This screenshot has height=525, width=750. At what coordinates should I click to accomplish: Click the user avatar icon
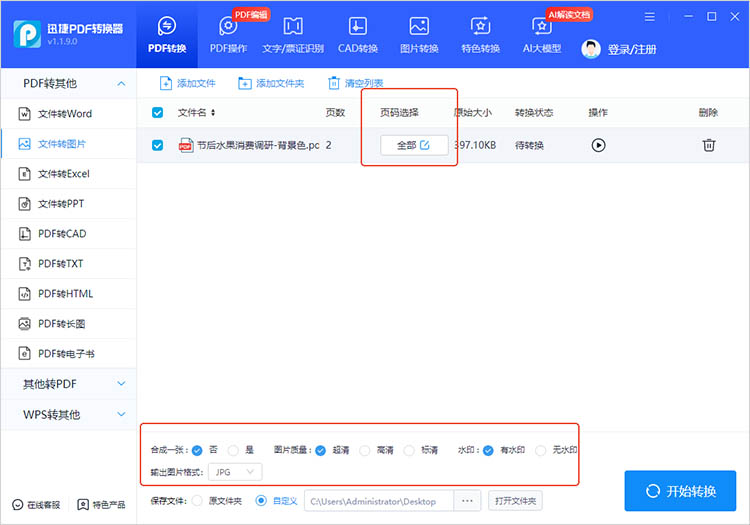click(x=591, y=49)
